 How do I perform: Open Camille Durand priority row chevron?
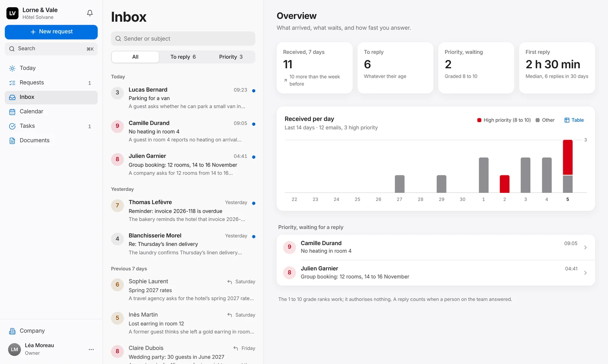585,247
